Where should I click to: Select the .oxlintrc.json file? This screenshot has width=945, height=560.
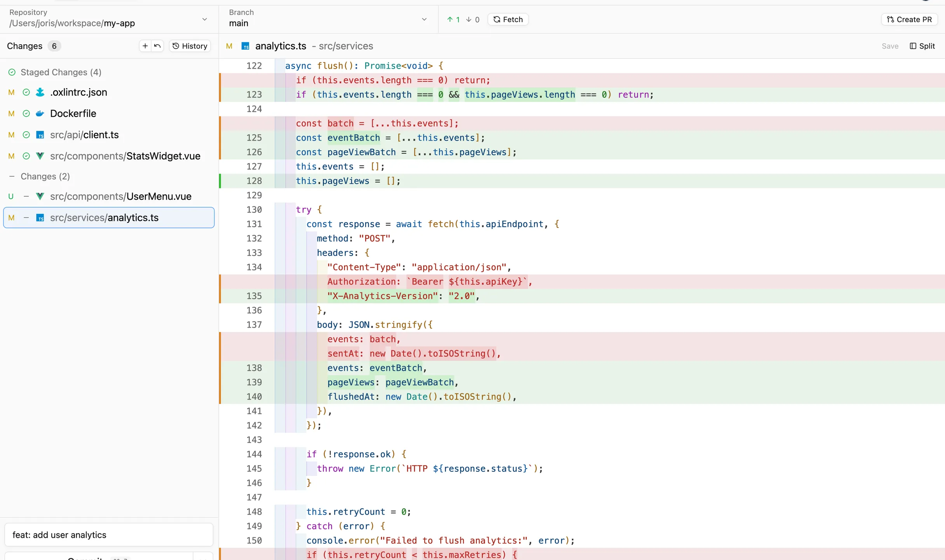109,92
